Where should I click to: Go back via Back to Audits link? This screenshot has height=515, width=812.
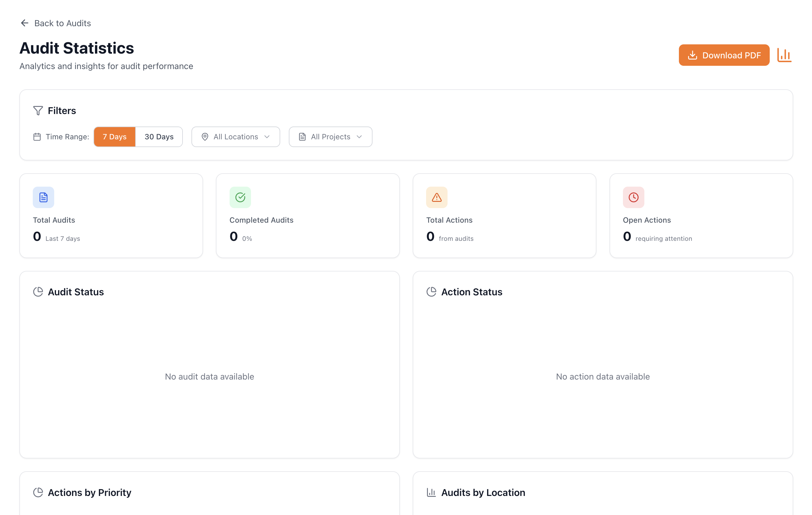pyautogui.click(x=63, y=23)
